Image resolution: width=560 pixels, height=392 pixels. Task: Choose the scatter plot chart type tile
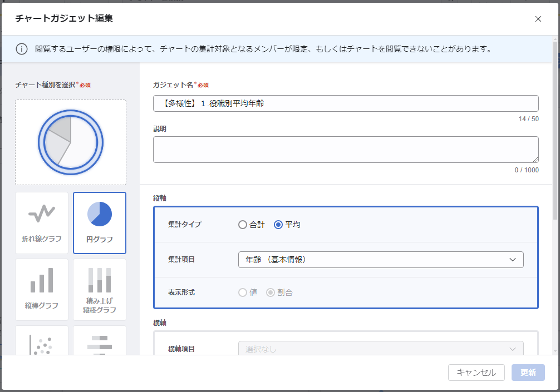42,341
